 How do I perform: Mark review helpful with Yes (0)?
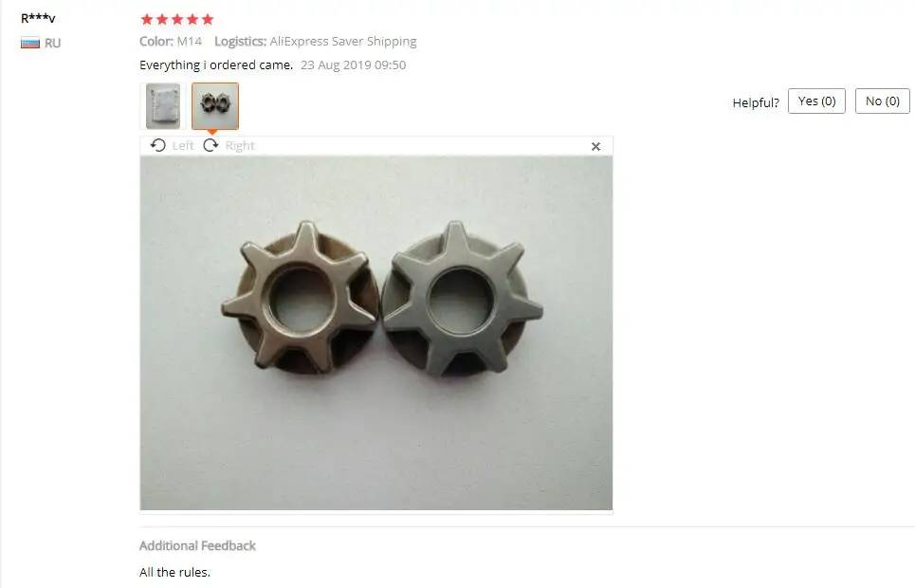816,101
